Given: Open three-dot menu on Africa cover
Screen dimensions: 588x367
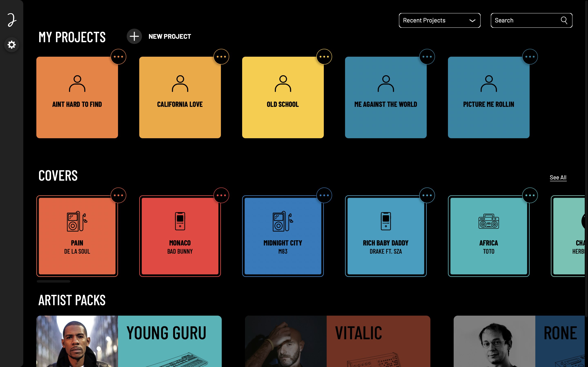Looking at the screenshot, I should tap(530, 195).
